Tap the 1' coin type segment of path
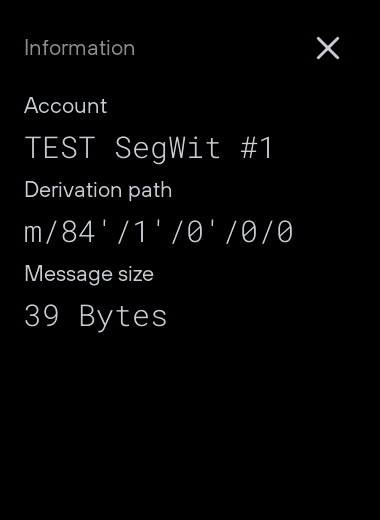 [148, 231]
